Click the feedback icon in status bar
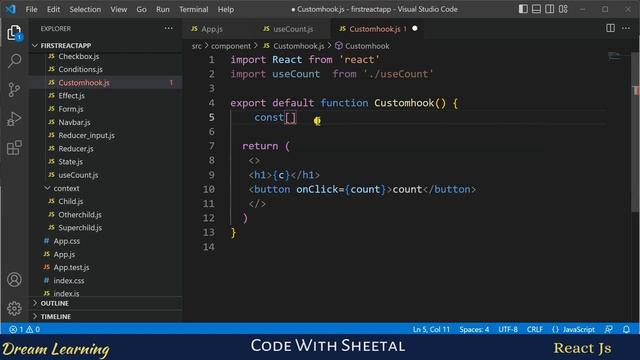This screenshot has height=360, width=640. pyautogui.click(x=609, y=329)
